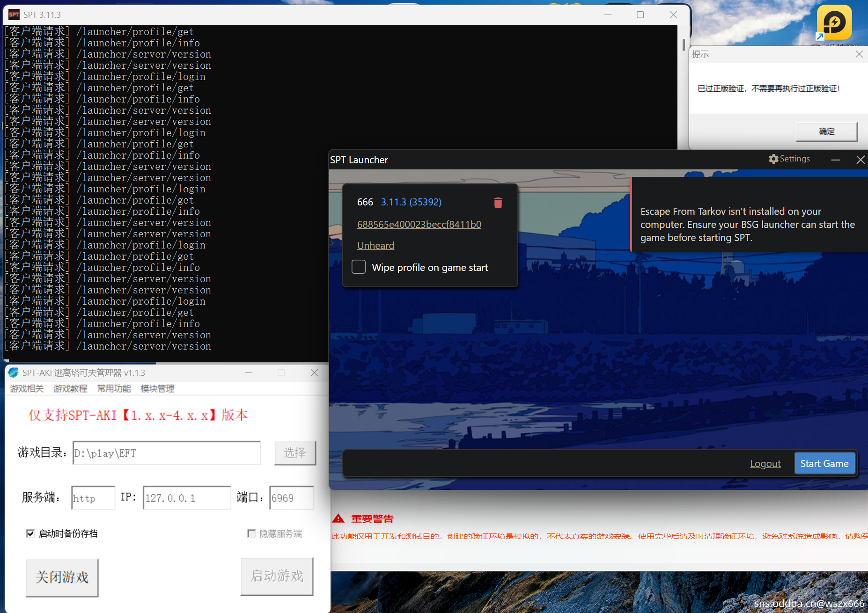Screen dimensions: 868x613
Task: Focus the 游戏目录 path field
Action: tap(167, 452)
